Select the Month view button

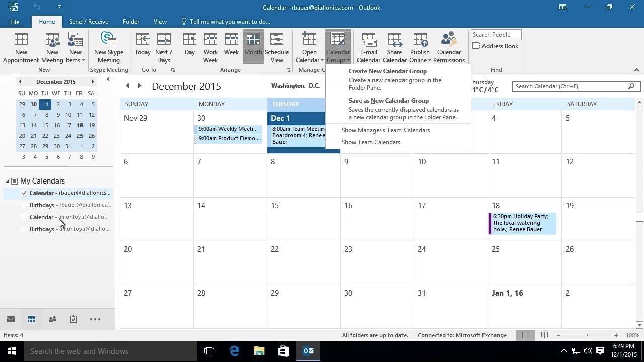pyautogui.click(x=253, y=48)
